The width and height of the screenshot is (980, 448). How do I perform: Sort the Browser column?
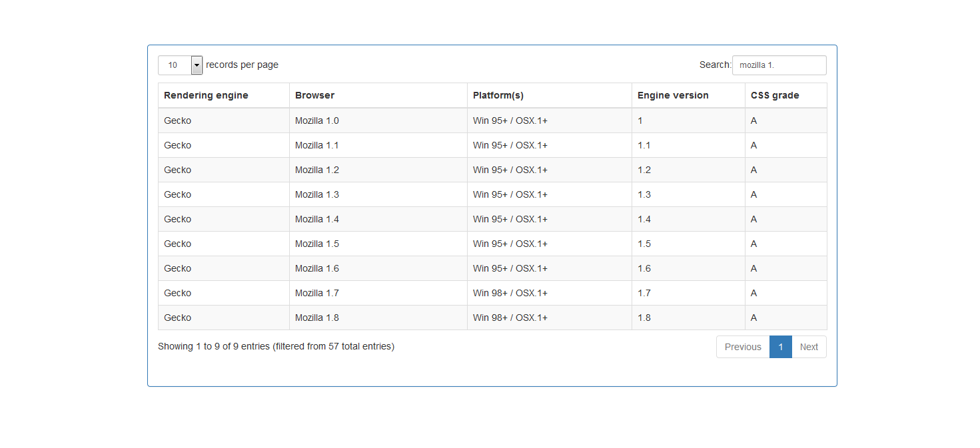coord(314,95)
